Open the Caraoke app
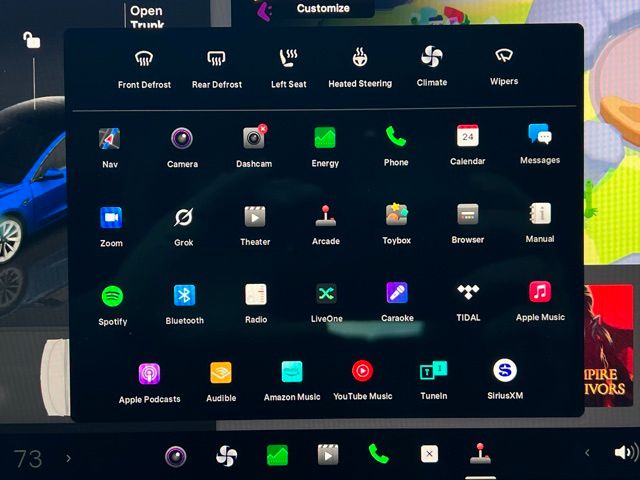 click(x=397, y=294)
